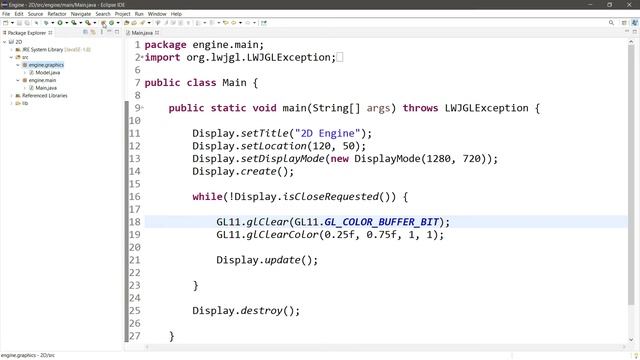Click the Save icon in toolbar

tap(19, 23)
